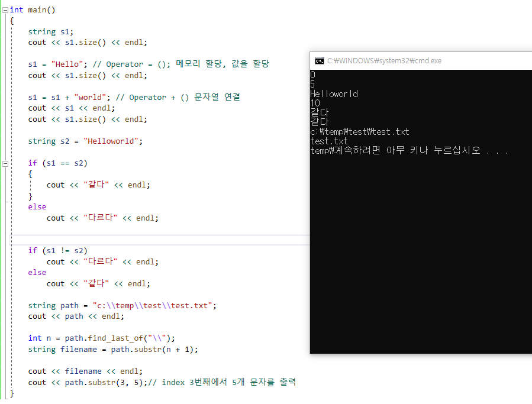Click the closing brace of main

tap(11, 392)
